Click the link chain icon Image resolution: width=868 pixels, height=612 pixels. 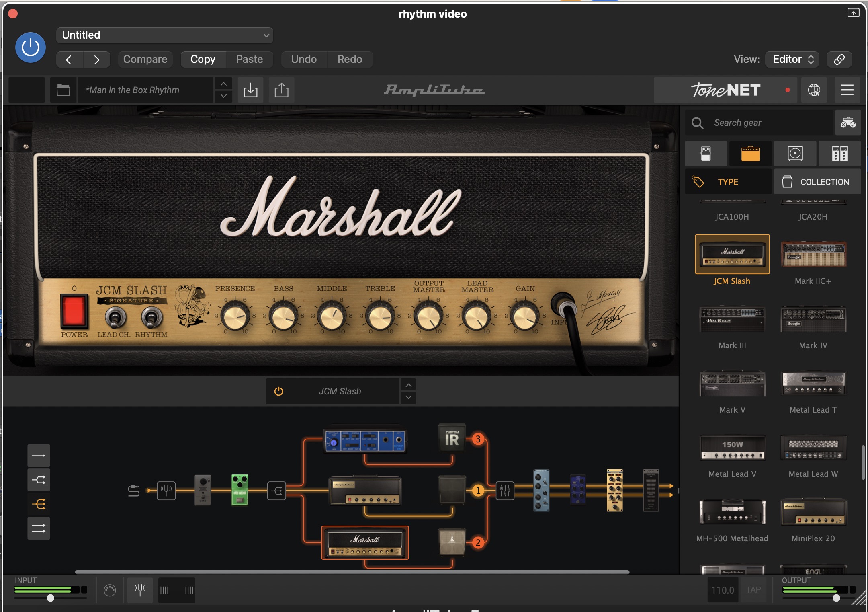click(839, 60)
